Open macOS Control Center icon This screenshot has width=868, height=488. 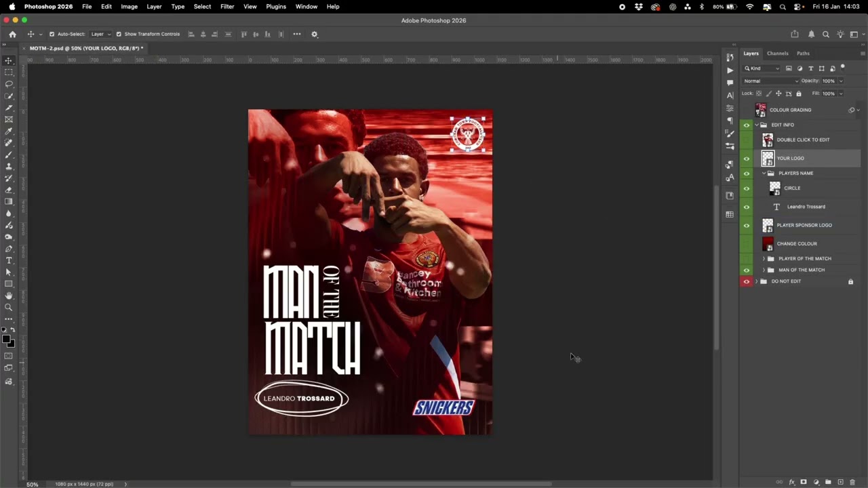point(797,6)
